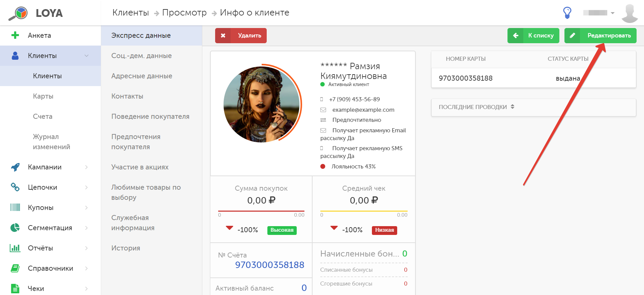Click the Начисленные бонусы row

pos(364,253)
